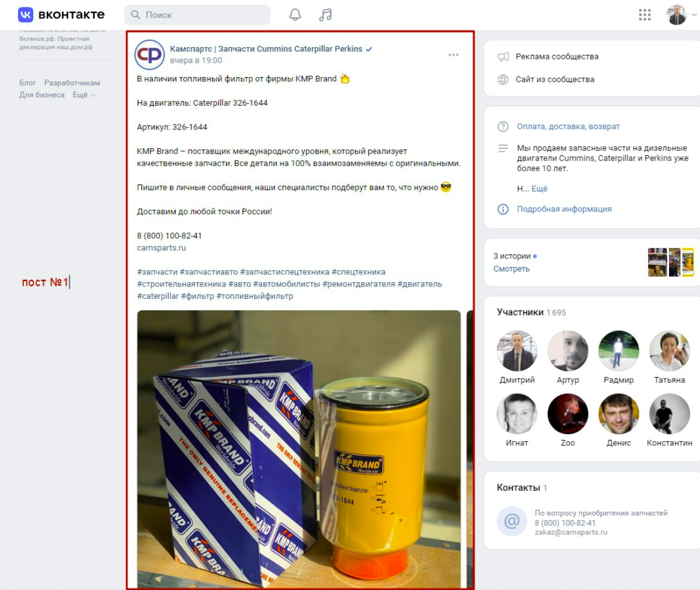This screenshot has width=700, height=590.
Task: Open member Татьяна's avatar
Action: (x=670, y=351)
